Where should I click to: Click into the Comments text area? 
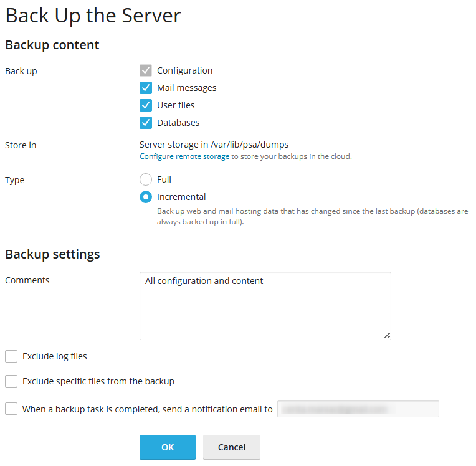(265, 306)
